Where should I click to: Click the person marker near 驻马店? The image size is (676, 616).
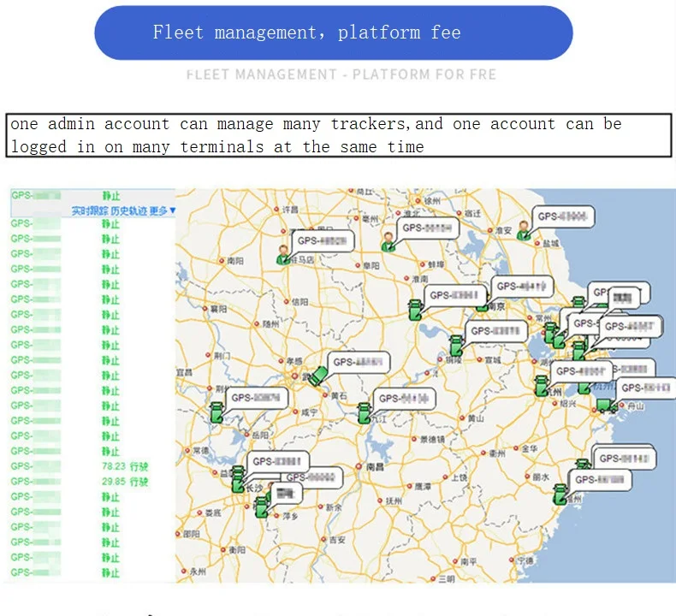coord(283,254)
